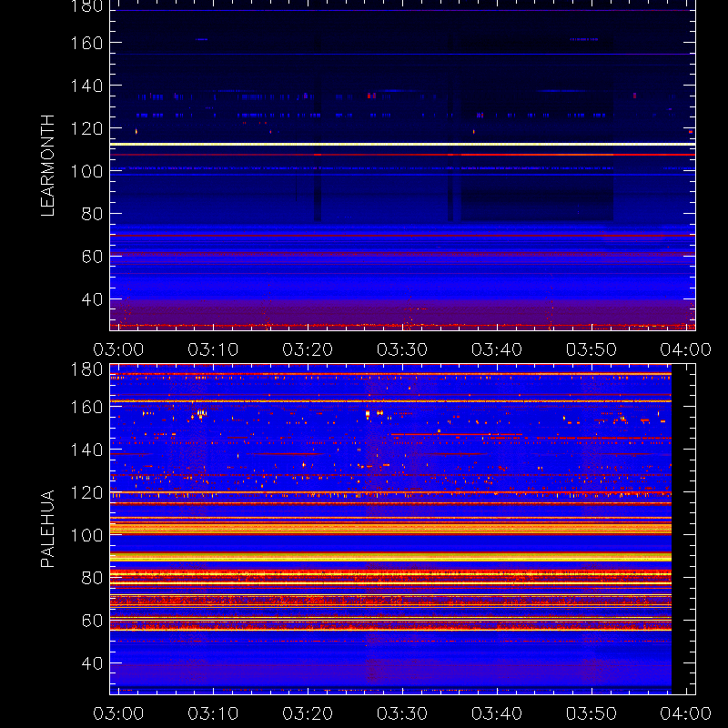Choose the 180 frequency tick on the Palehua axis
The image size is (728, 728).
point(86,369)
